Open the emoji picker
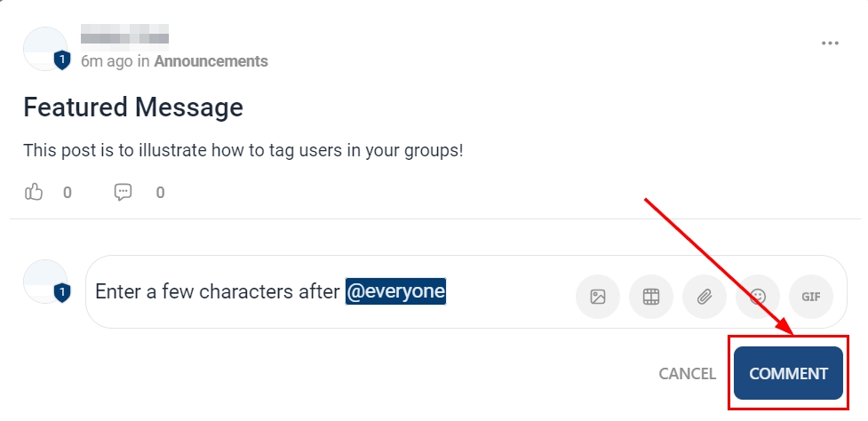The height and width of the screenshot is (421, 868). click(x=758, y=296)
